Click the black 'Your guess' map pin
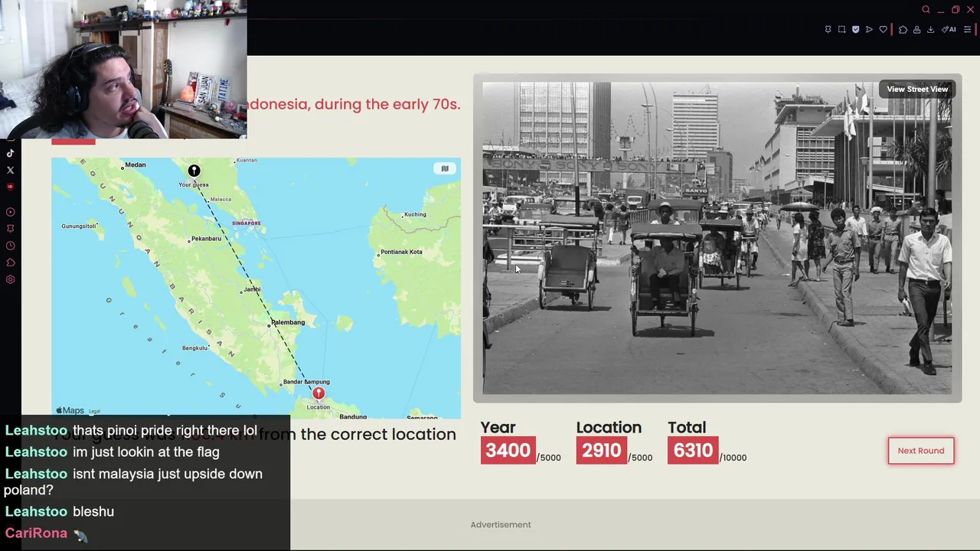The width and height of the screenshot is (980, 551). [x=194, y=171]
